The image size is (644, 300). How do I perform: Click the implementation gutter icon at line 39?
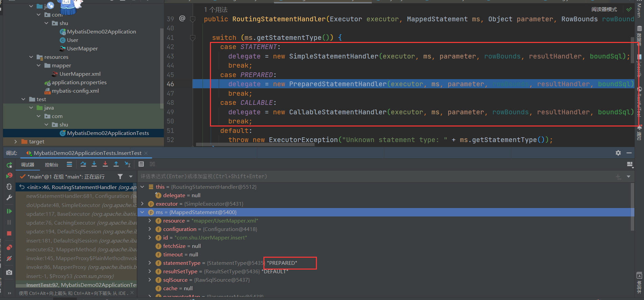(x=182, y=19)
